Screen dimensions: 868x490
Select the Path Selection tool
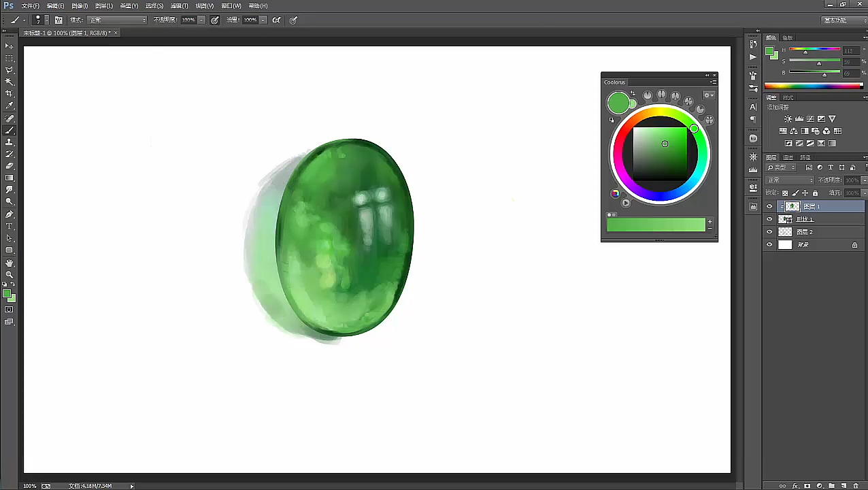coord(10,238)
